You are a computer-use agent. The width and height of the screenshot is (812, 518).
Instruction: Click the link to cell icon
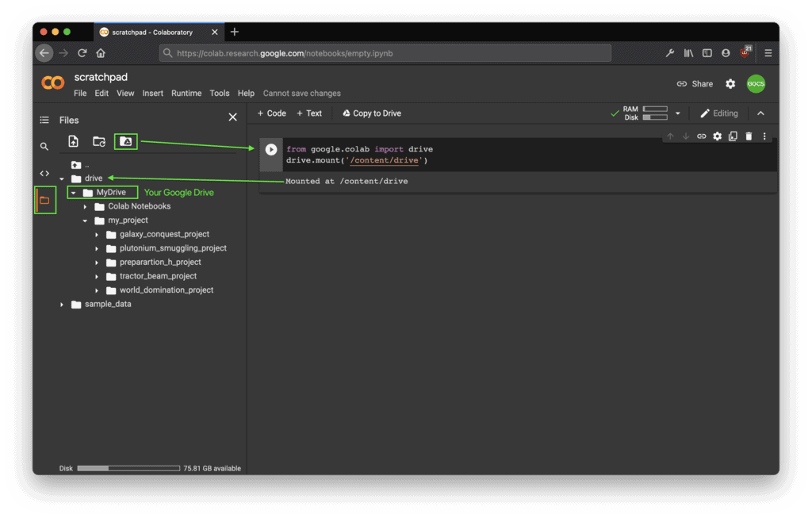tap(701, 136)
